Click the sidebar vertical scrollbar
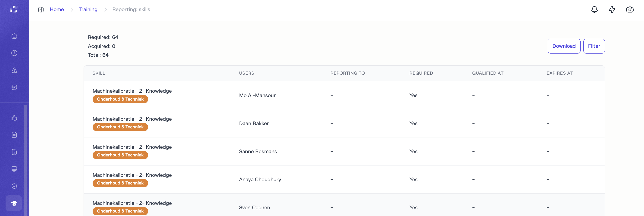The width and height of the screenshot is (644, 216). point(25,160)
